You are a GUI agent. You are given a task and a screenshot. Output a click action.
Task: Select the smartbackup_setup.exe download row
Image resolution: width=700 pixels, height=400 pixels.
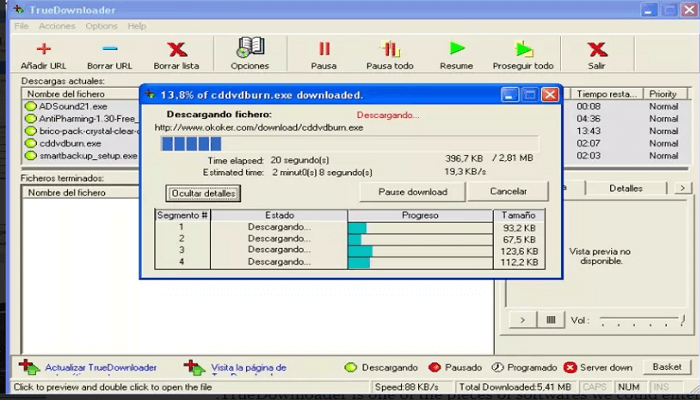pyautogui.click(x=82, y=156)
